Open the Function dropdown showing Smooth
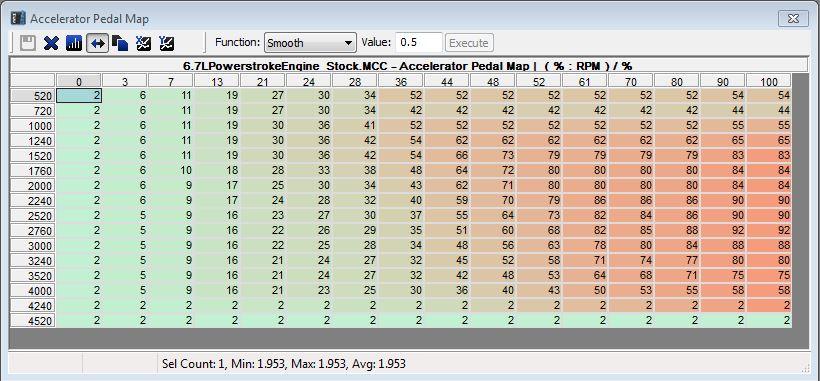This screenshot has height=381, width=820. [310, 43]
